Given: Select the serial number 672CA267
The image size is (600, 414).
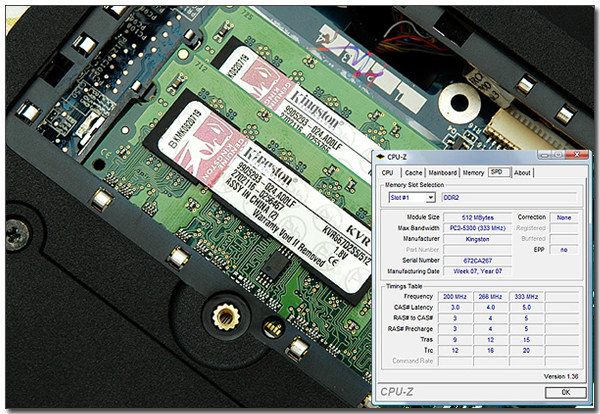Looking at the screenshot, I should (x=477, y=260).
